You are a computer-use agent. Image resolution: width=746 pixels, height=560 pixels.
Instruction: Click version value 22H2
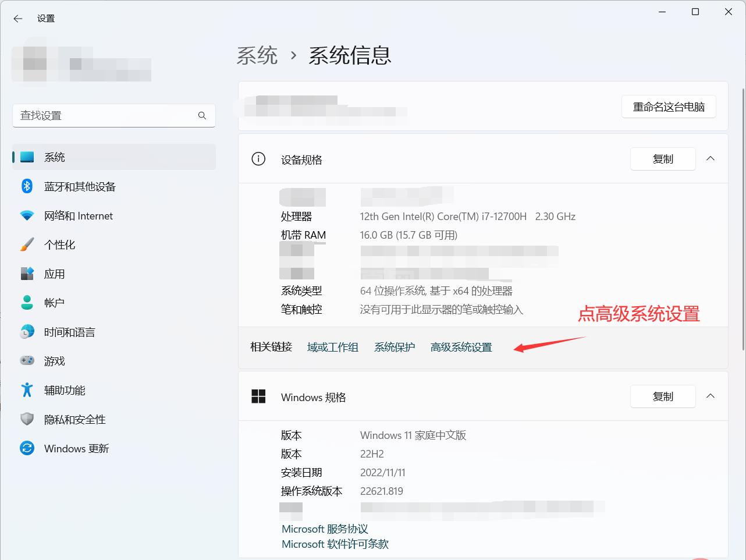[372, 454]
